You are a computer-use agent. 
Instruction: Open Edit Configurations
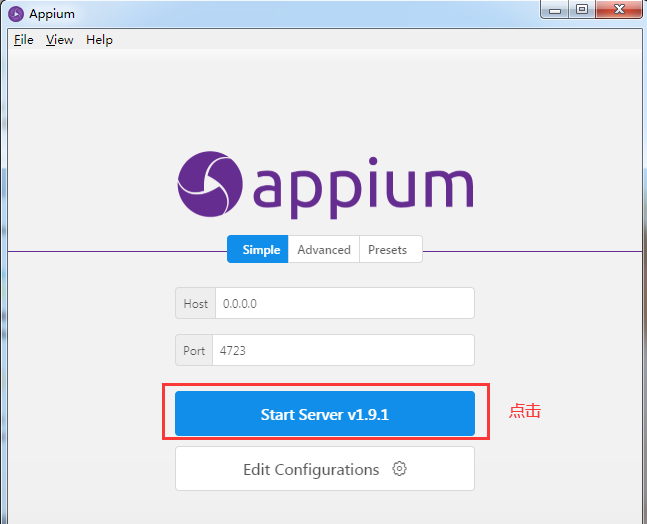(x=325, y=469)
